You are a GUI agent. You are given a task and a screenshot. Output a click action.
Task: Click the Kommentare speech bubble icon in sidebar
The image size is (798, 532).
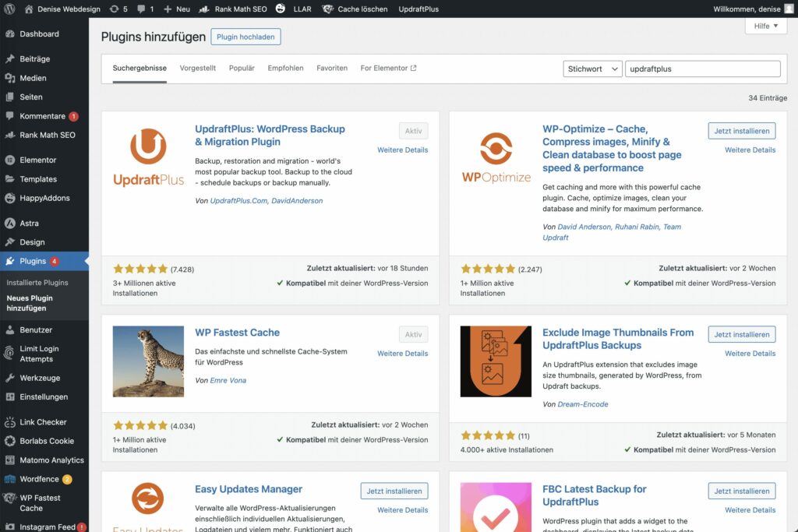[x=9, y=116]
